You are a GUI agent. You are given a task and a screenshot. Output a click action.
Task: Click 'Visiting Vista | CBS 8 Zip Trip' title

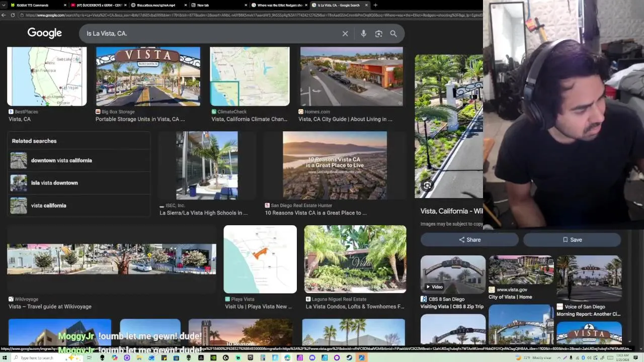pos(452,307)
